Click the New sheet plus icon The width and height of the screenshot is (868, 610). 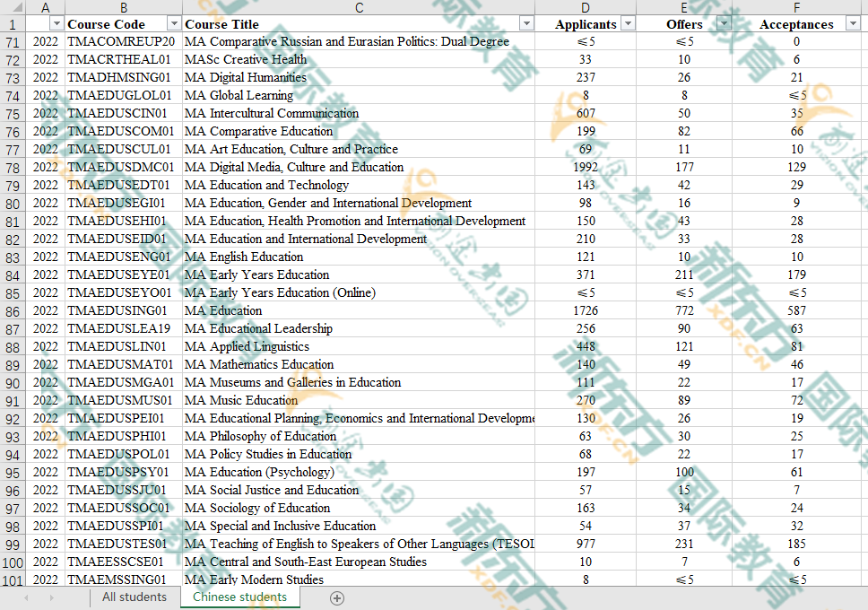pyautogui.click(x=337, y=598)
